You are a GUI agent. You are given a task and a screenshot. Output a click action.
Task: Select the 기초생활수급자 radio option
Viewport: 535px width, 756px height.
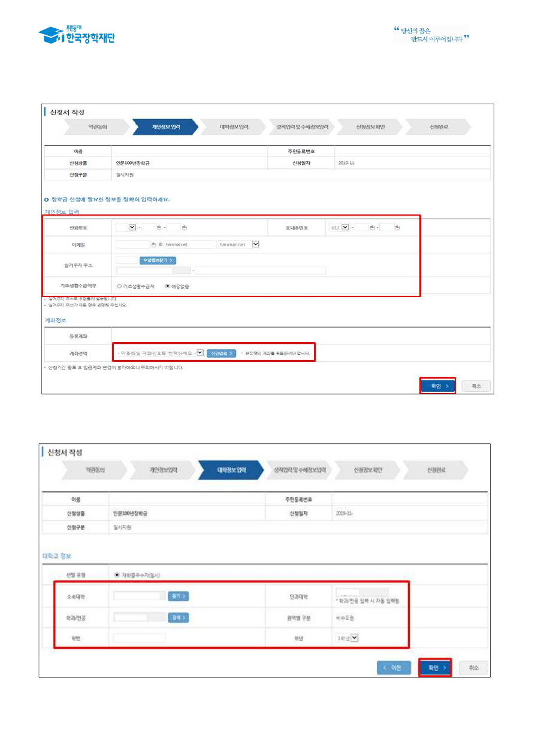tap(120, 286)
